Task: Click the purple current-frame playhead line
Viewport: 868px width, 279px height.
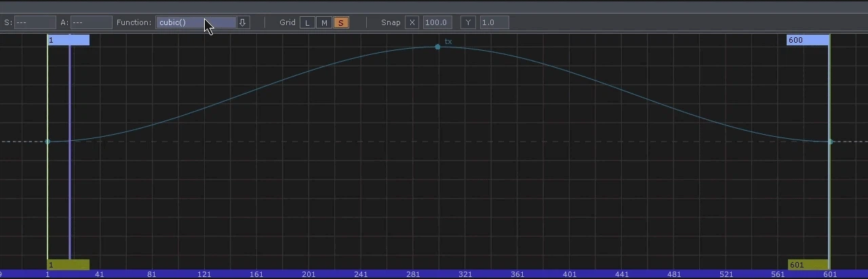Action: 70,152
